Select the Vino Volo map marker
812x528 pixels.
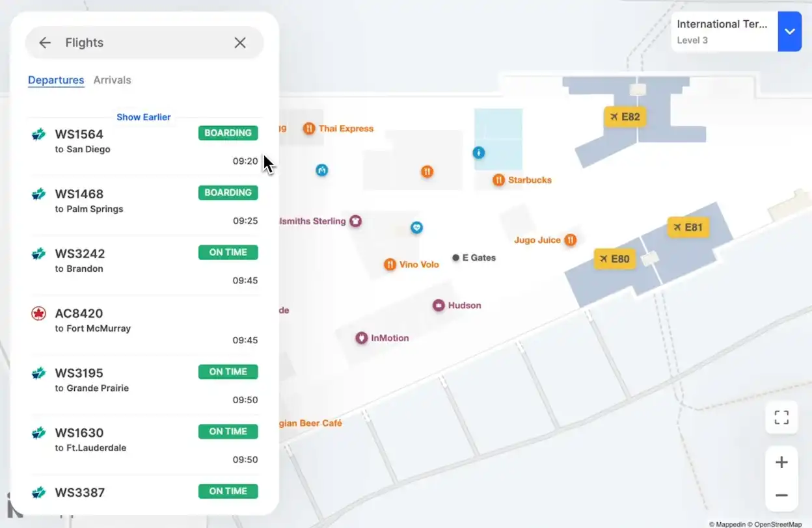(x=390, y=265)
